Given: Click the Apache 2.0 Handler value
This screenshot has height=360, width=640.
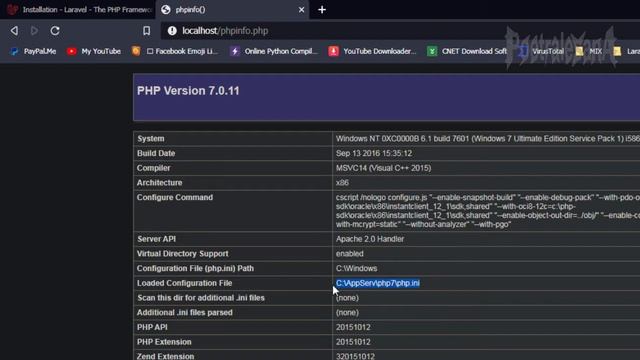Looking at the screenshot, I should coord(370,239).
